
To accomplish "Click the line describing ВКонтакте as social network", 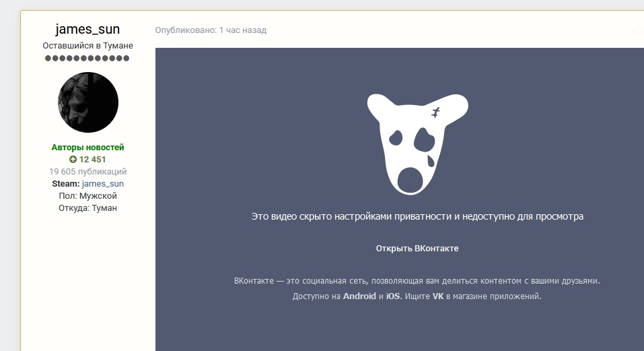I will [417, 281].
